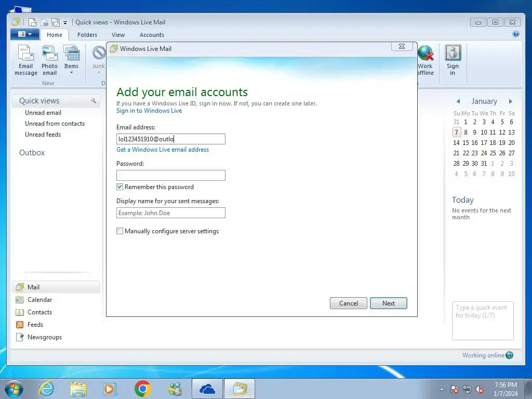Select January 26 in the calendar

click(x=502, y=153)
